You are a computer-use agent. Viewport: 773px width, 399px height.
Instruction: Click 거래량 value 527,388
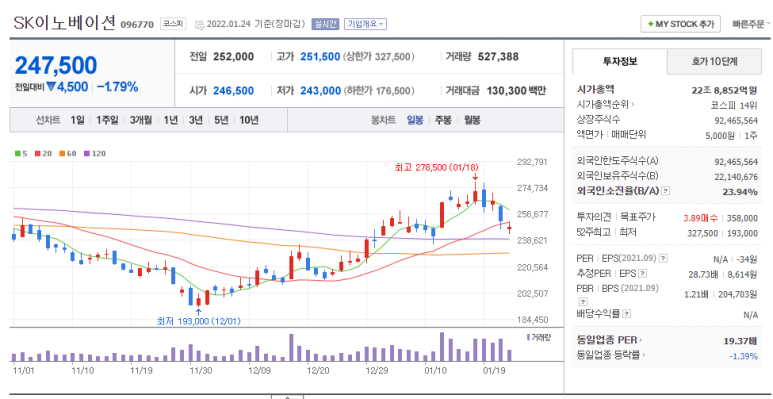[498, 57]
